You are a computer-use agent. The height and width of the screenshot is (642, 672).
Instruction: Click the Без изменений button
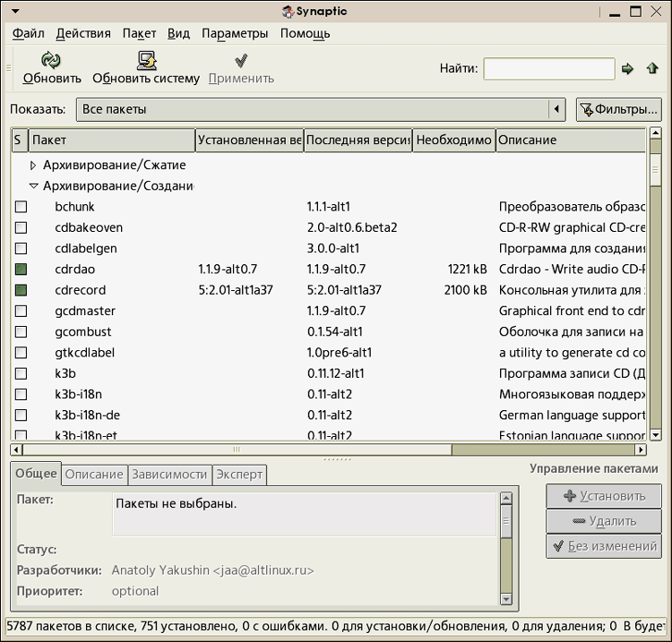(x=603, y=546)
